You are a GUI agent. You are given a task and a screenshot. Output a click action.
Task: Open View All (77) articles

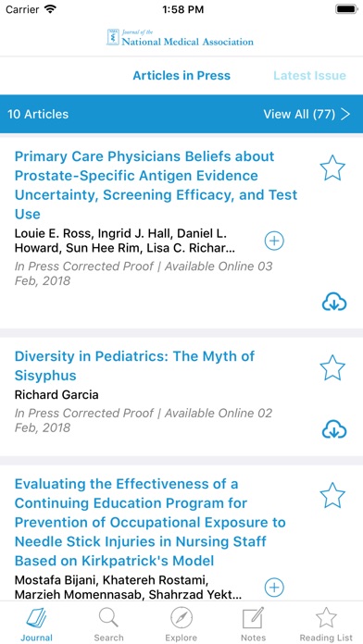[x=307, y=114]
